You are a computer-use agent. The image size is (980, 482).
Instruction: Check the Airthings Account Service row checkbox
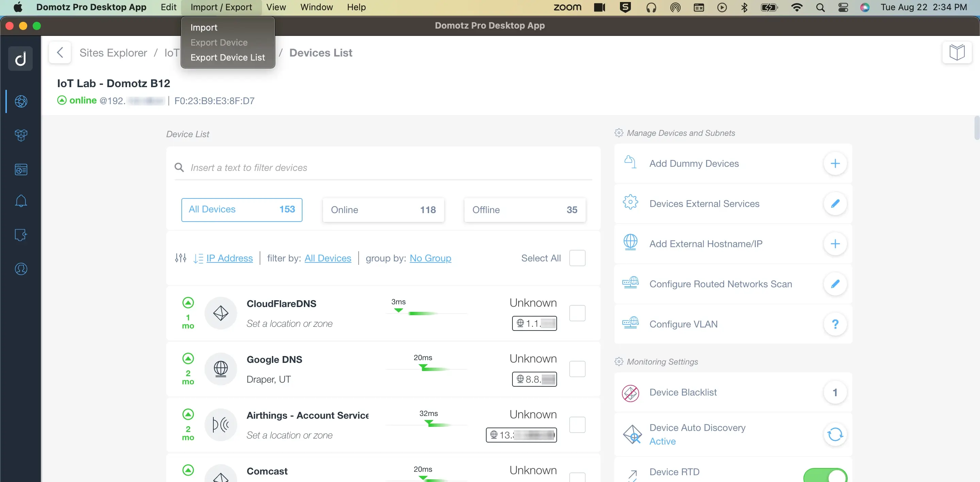[x=577, y=424]
